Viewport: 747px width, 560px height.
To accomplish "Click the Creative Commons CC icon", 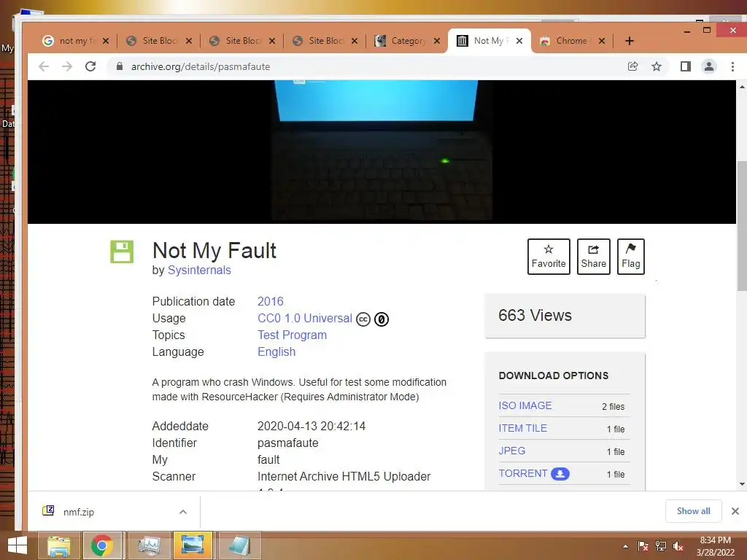I will [x=363, y=319].
